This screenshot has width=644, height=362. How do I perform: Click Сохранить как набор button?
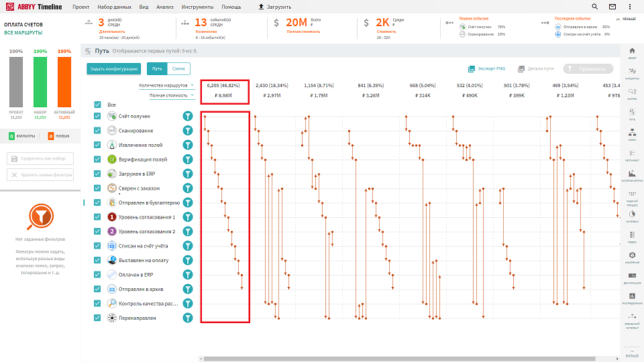point(40,158)
